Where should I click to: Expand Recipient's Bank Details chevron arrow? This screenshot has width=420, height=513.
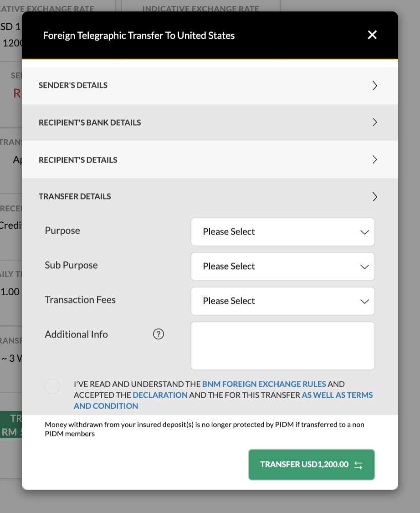point(375,123)
